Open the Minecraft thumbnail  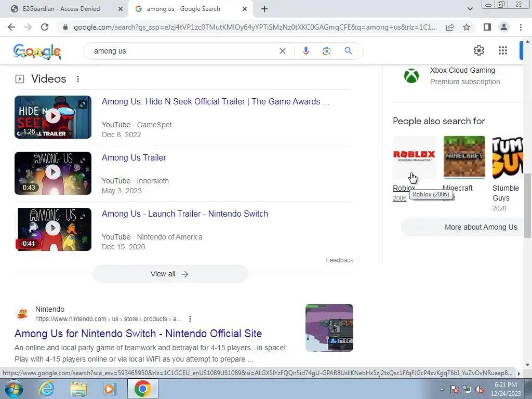(x=464, y=157)
